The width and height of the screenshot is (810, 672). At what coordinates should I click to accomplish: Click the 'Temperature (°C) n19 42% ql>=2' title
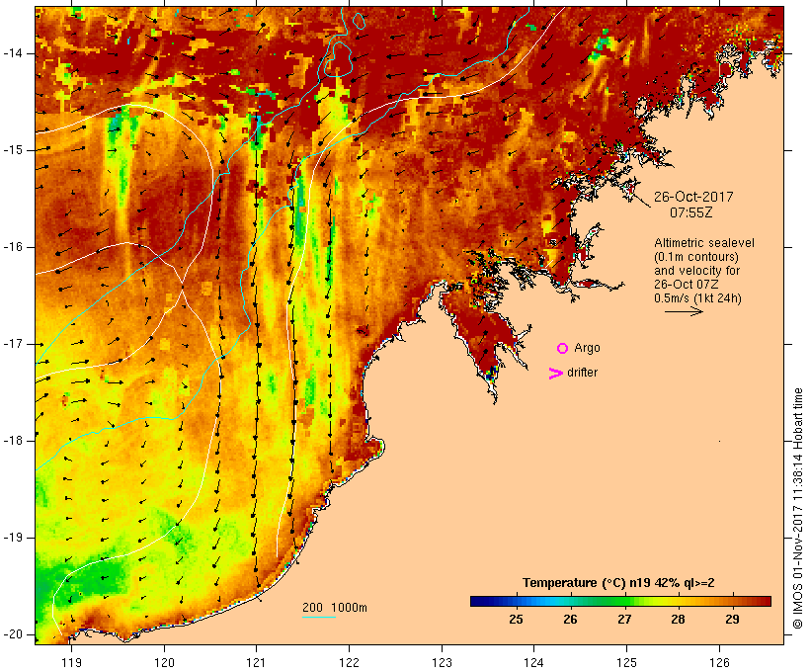tap(618, 583)
